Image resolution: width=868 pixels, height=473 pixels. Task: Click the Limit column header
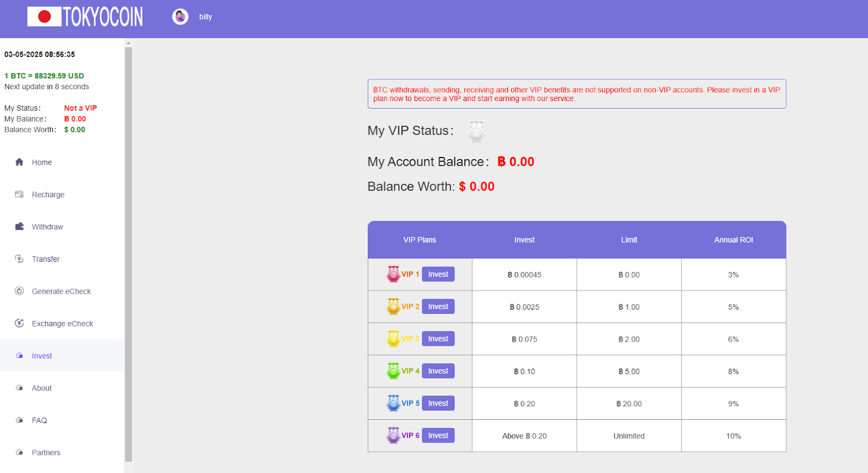pos(629,239)
